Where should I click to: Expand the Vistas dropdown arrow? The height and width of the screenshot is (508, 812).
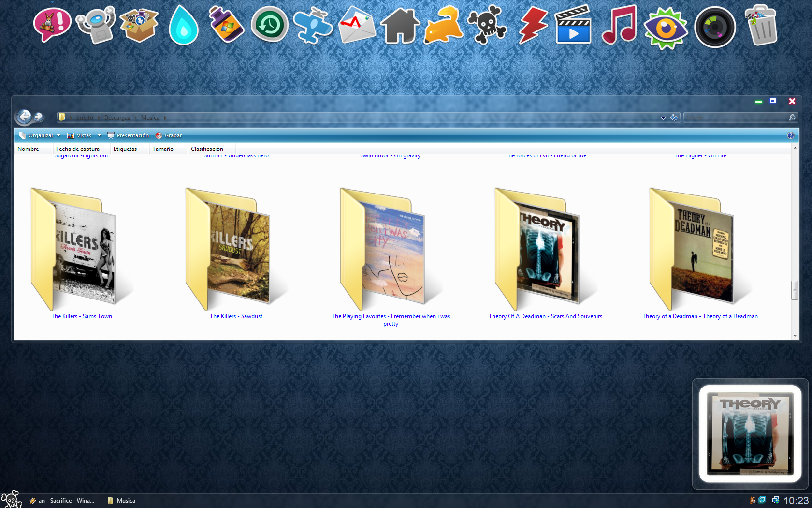(x=99, y=135)
